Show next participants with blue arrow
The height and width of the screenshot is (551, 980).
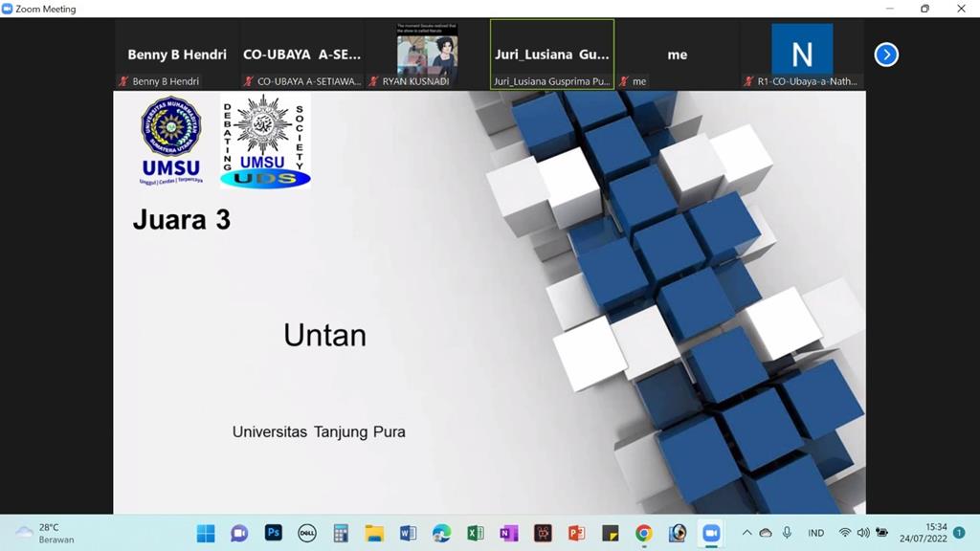(886, 55)
